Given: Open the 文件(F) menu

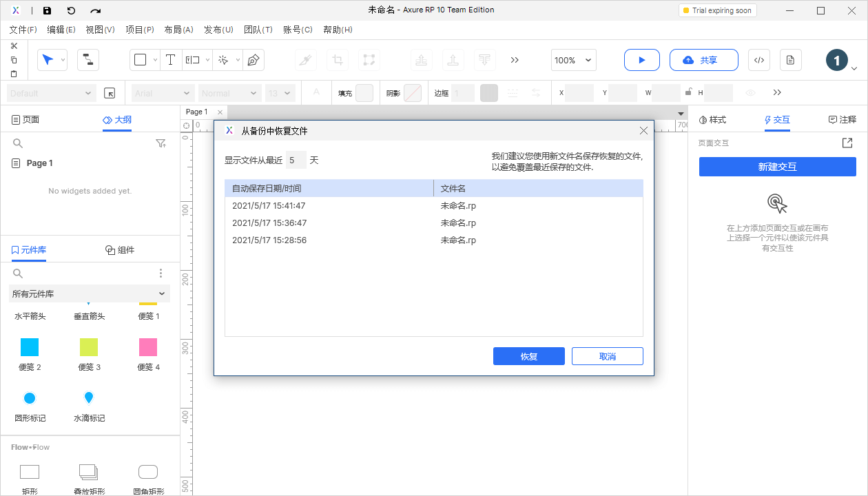Looking at the screenshot, I should 23,30.
